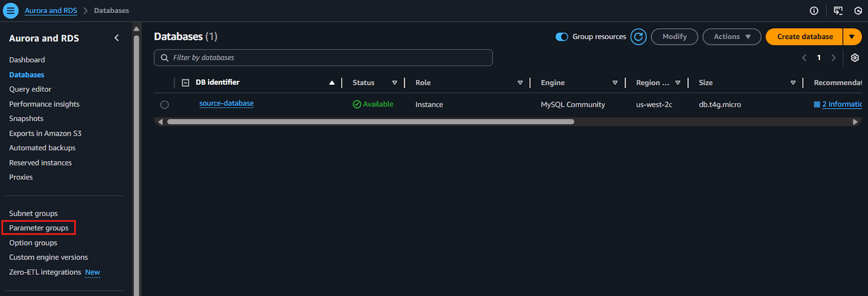This screenshot has width=868, height=296.
Task: Collapse all rows with minus box icon
Action: 186,83
